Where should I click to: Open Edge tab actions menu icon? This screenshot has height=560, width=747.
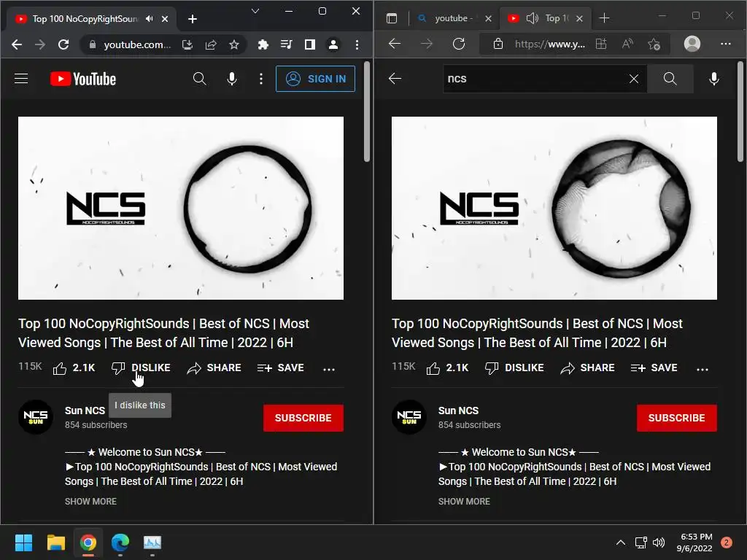[392, 18]
